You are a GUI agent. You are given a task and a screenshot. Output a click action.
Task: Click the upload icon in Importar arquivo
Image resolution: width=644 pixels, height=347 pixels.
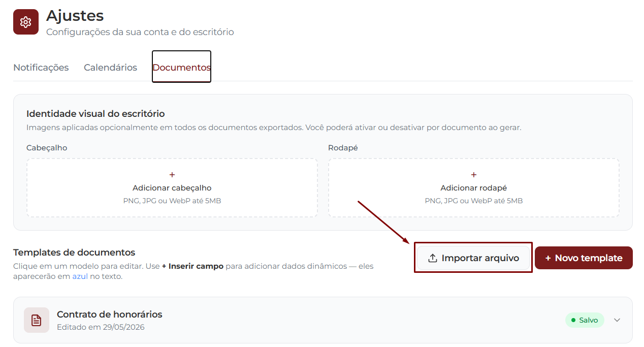tap(433, 258)
